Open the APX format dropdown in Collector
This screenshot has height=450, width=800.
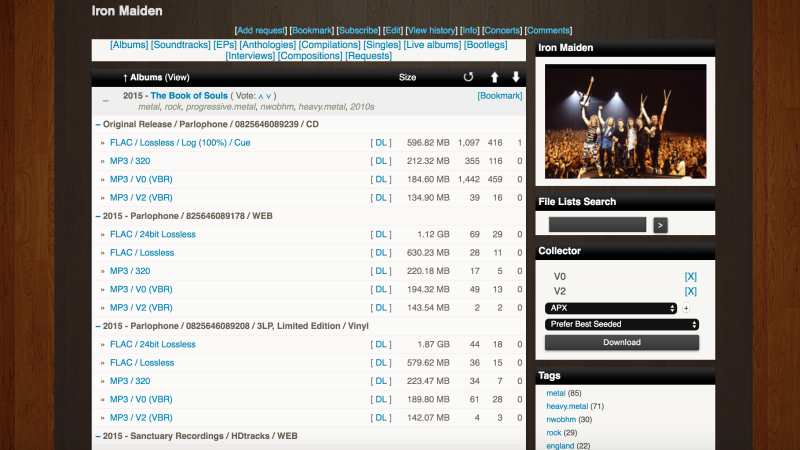(x=611, y=308)
